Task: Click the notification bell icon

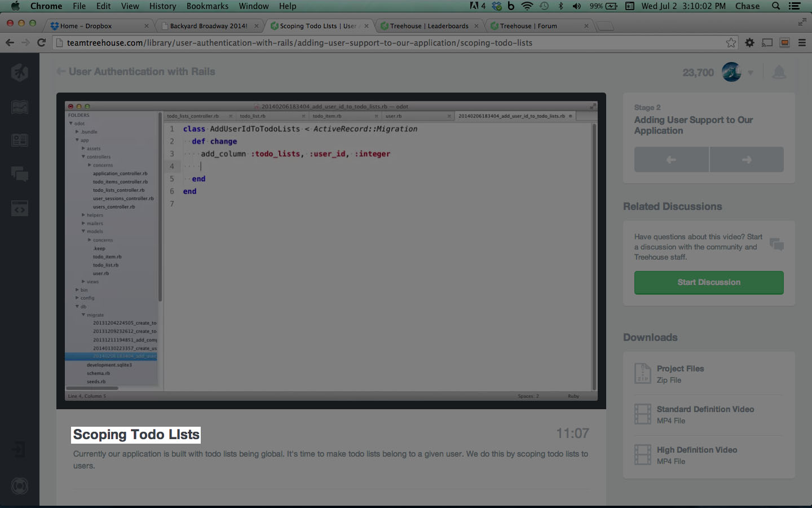Action: 779,72
